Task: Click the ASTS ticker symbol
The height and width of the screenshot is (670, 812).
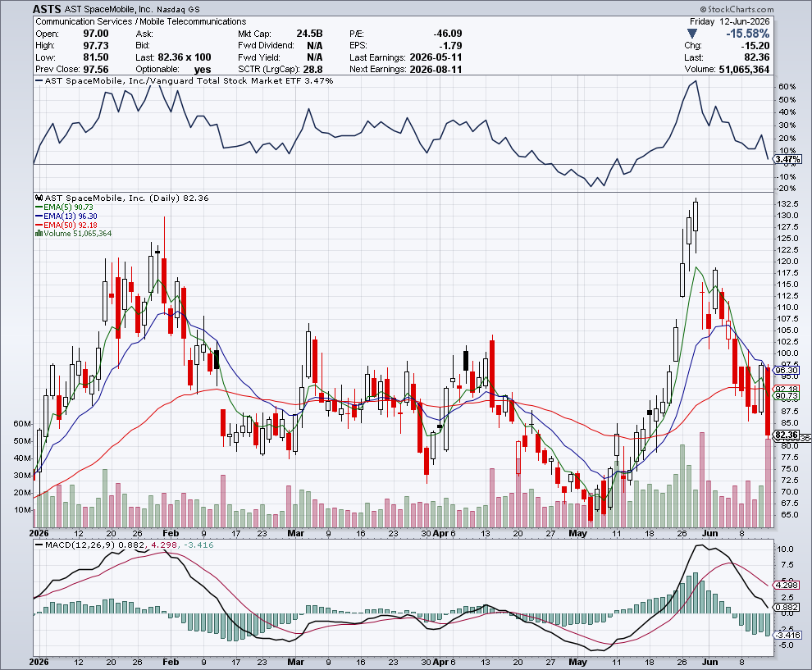Action: 47,9
